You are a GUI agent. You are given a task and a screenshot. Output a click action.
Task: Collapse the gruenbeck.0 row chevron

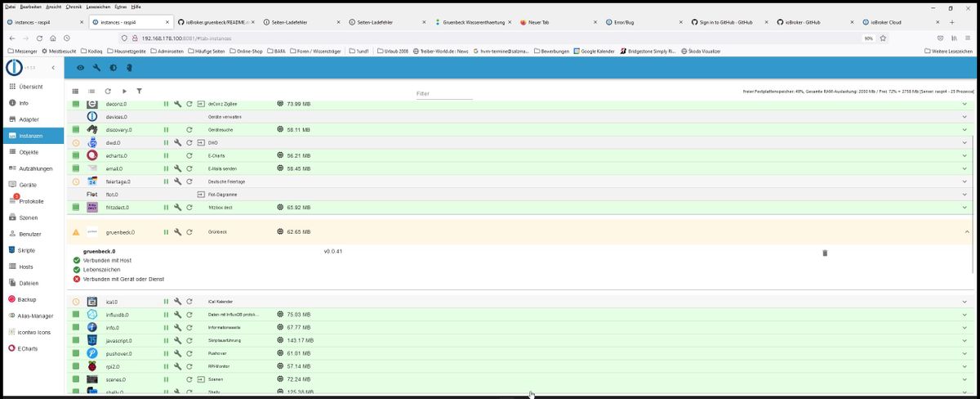965,231
